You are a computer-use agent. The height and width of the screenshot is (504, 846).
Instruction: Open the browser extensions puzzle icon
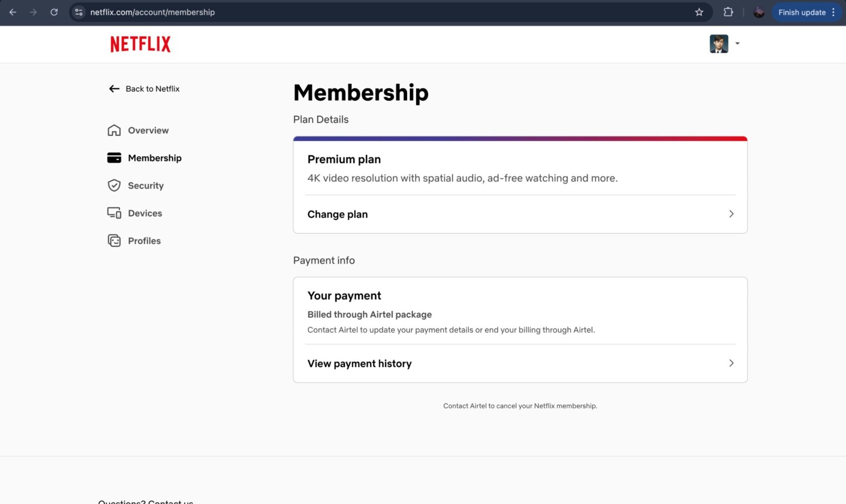pos(728,12)
